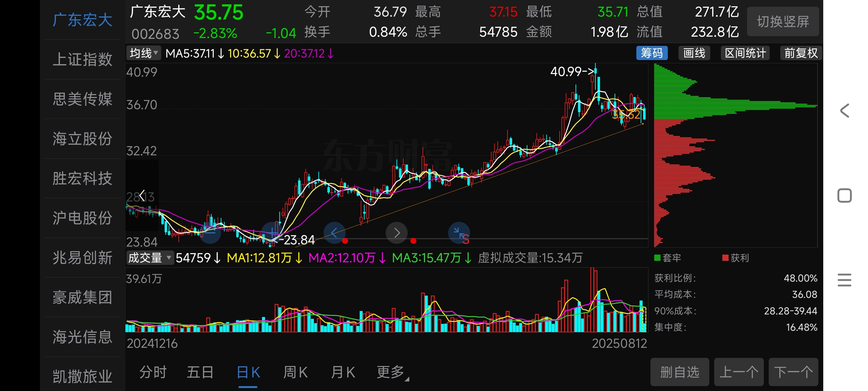The height and width of the screenshot is (391, 868).
Task: Click the 虚拟成交量:15.34万 label
Action: (530, 258)
